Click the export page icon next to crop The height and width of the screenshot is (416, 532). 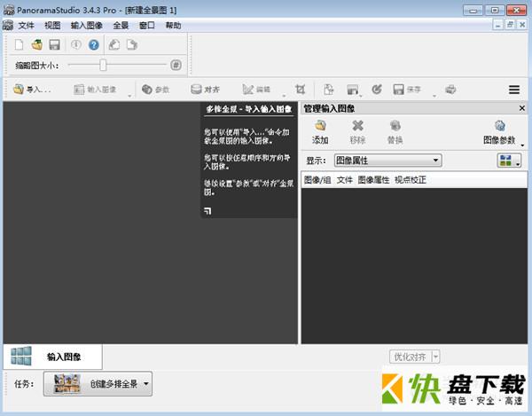tap(328, 90)
